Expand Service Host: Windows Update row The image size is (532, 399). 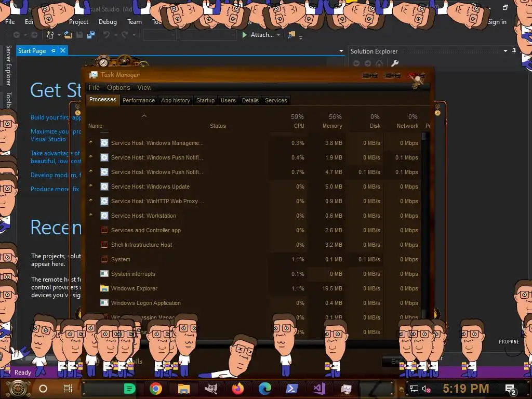(90, 186)
